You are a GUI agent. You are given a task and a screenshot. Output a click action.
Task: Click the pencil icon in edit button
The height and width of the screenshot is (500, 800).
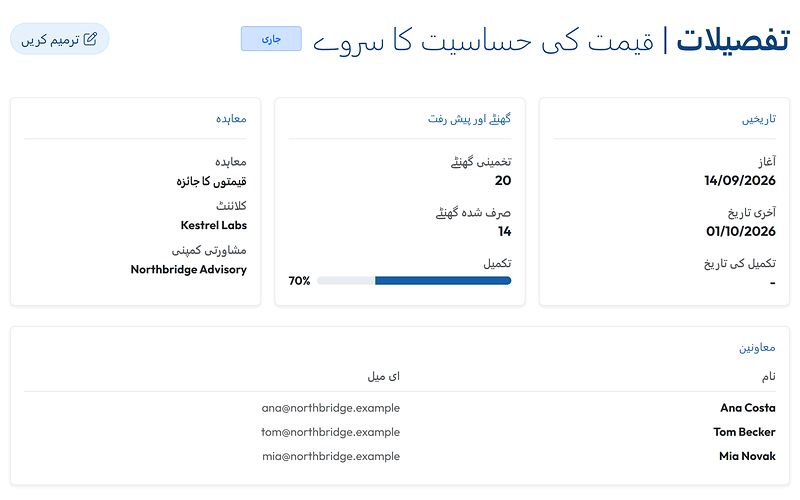[x=90, y=39]
